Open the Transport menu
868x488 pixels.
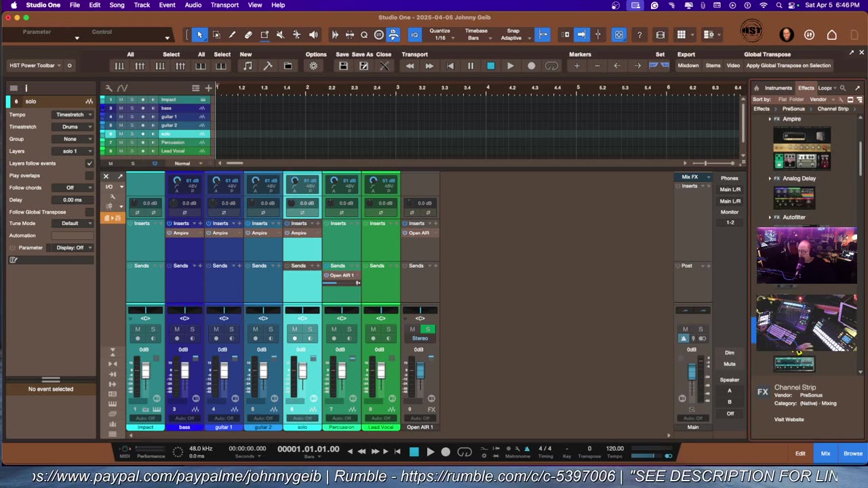pos(224,5)
